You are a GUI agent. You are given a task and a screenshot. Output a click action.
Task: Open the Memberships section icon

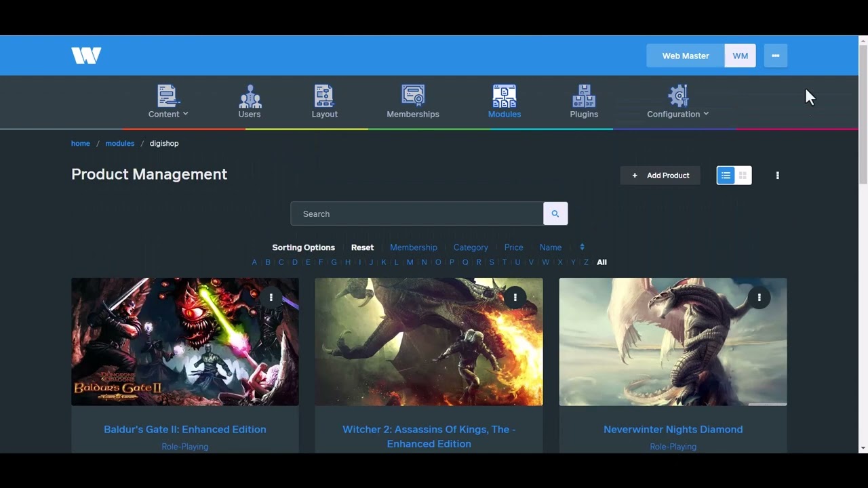coord(413,96)
